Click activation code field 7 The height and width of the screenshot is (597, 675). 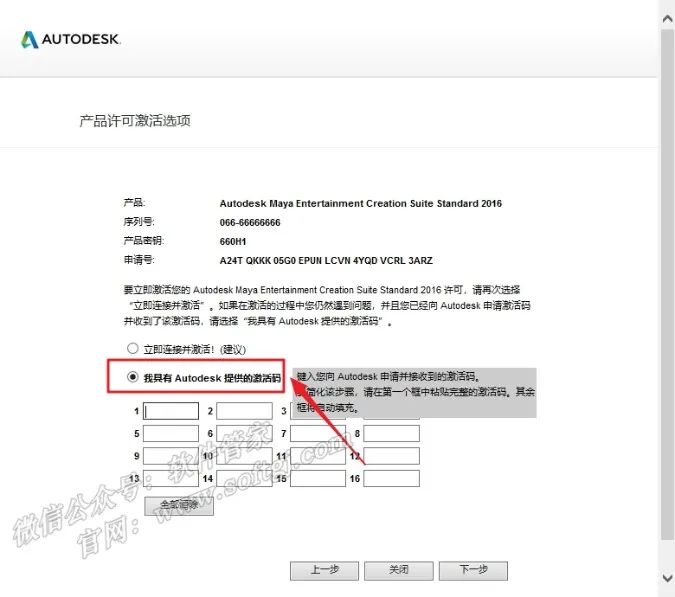point(318,433)
